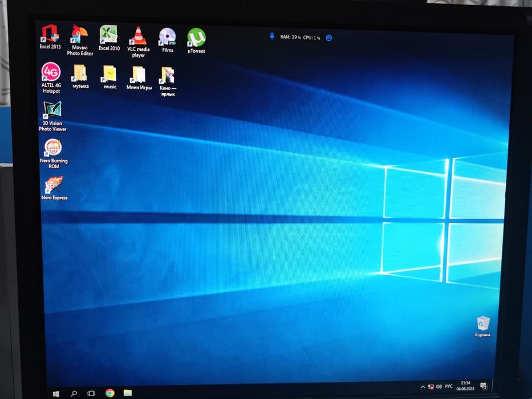
Task: Select the Movavi Photo Editor shortcut
Action: click(80, 40)
